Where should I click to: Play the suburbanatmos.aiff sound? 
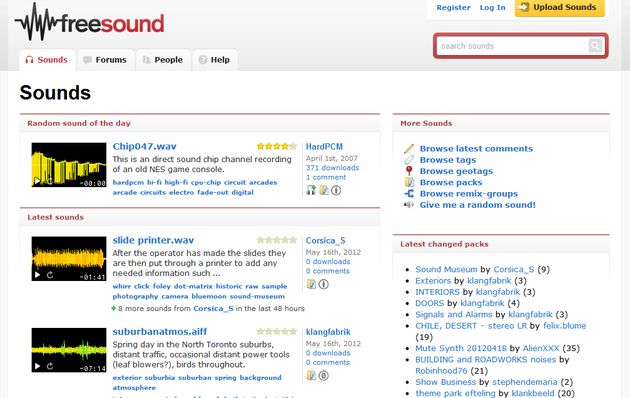[x=37, y=366]
